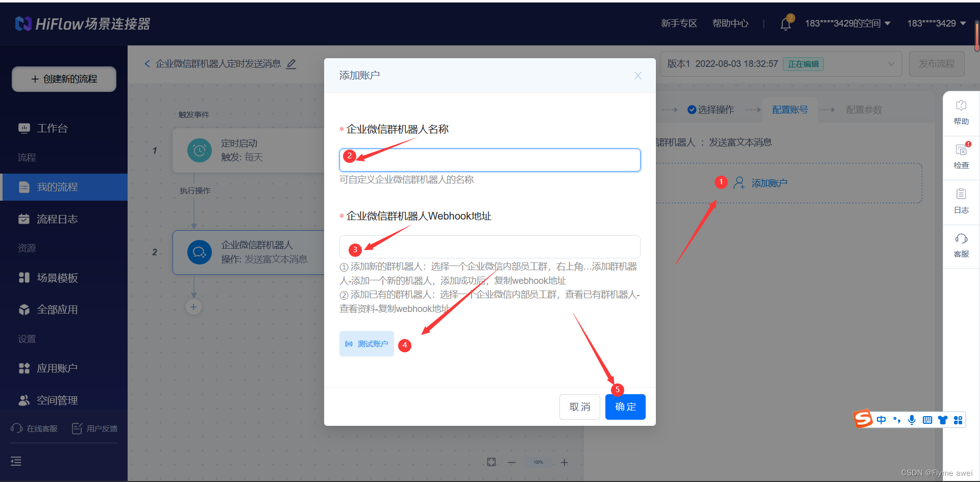Click the 企业微信群机器人 node icon

coord(200,252)
